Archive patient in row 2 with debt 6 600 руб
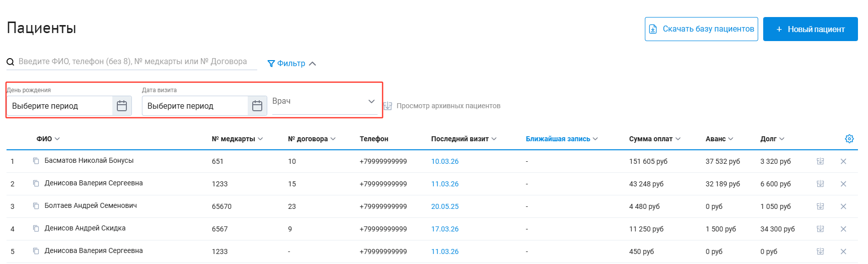This screenshot has height=264, width=868. click(x=820, y=184)
